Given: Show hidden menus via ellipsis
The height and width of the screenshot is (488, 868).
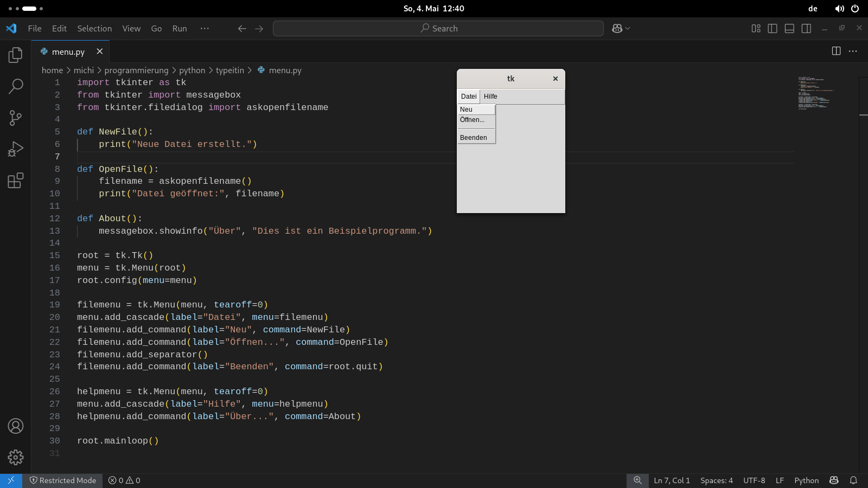Looking at the screenshot, I should tap(205, 29).
